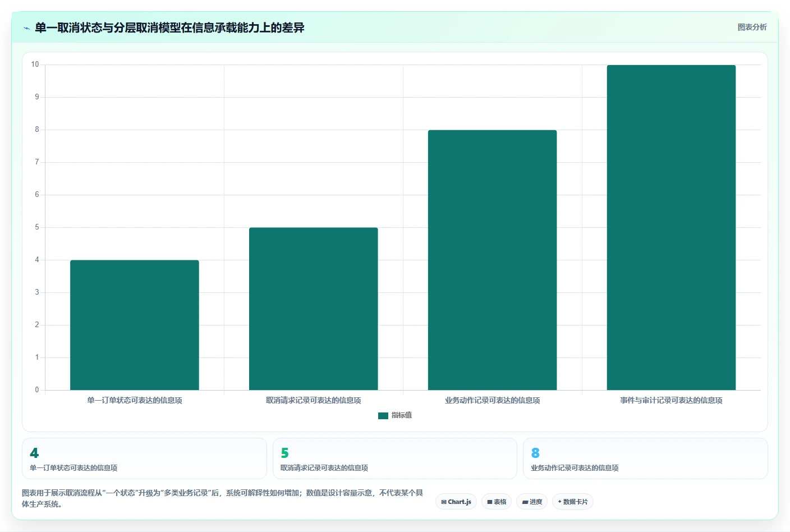Click the bar for 事件与审计记录可表达的信息项
Screen dimensions: 790x532
(x=671, y=227)
